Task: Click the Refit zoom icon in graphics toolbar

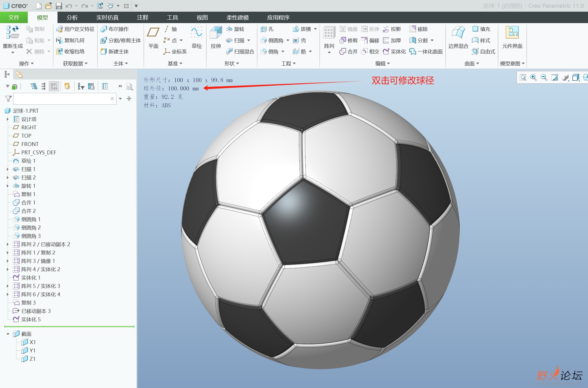Action: (523, 77)
